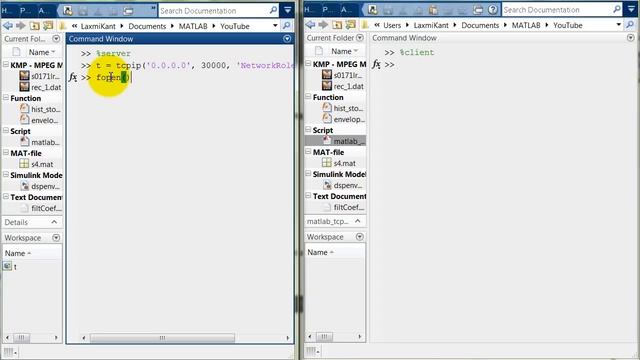Go back a folder in right MATLAB window

(310, 25)
